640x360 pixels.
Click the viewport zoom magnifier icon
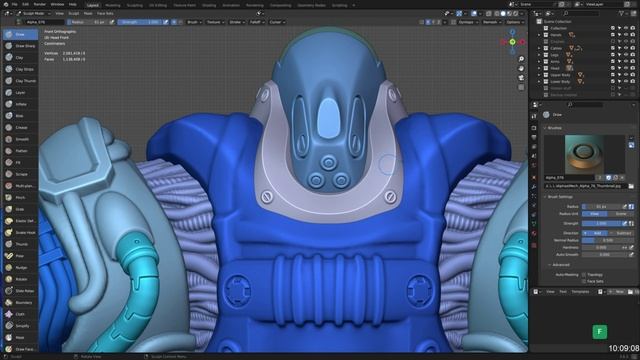tap(521, 59)
